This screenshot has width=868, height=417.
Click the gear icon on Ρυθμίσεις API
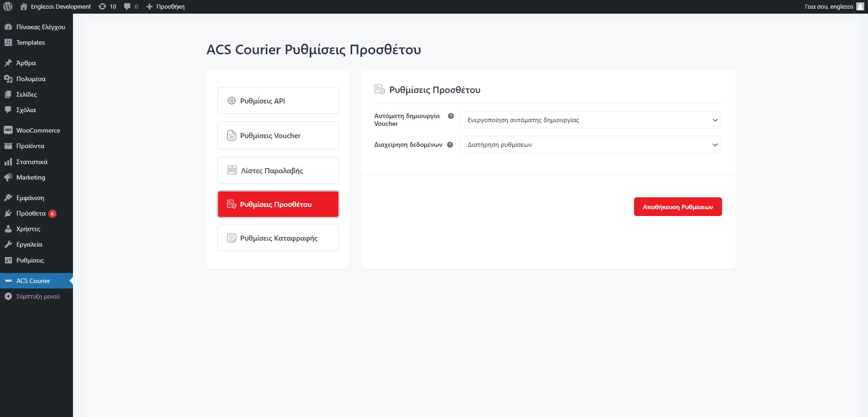tap(232, 101)
